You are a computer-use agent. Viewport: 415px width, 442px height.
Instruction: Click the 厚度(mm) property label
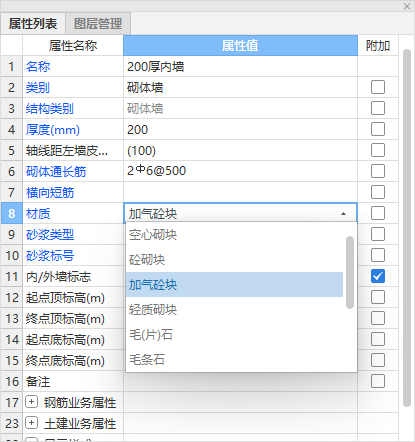[x=53, y=130]
